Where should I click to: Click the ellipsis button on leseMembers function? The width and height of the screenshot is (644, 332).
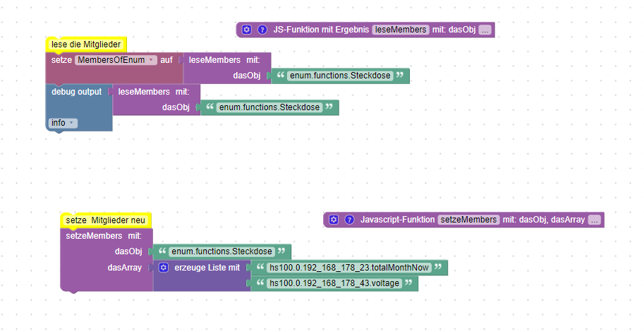[485, 30]
